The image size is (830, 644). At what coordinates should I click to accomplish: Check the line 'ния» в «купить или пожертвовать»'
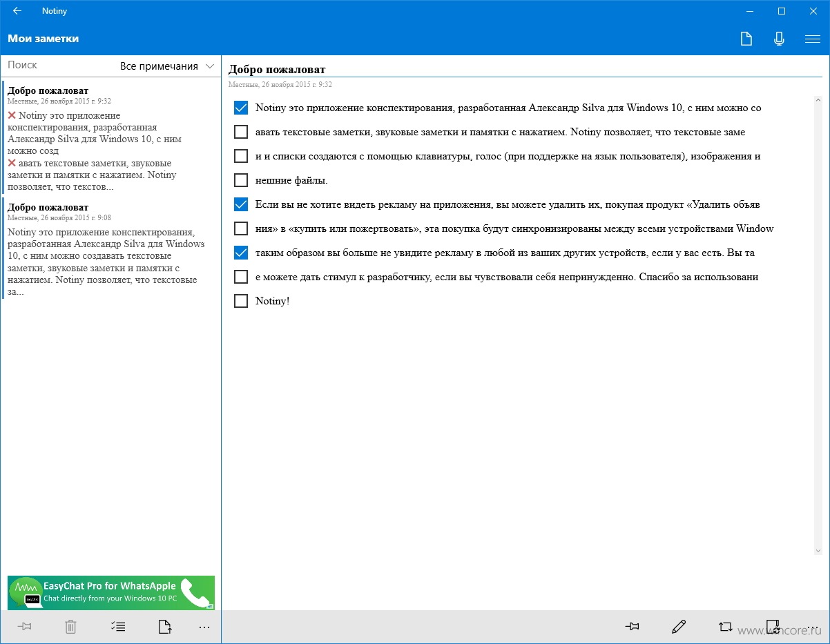241,228
